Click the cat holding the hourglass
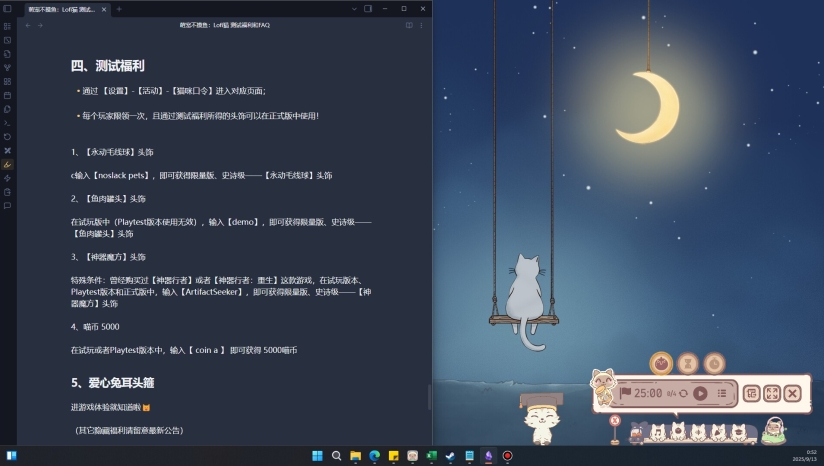The image size is (824, 466). (603, 387)
